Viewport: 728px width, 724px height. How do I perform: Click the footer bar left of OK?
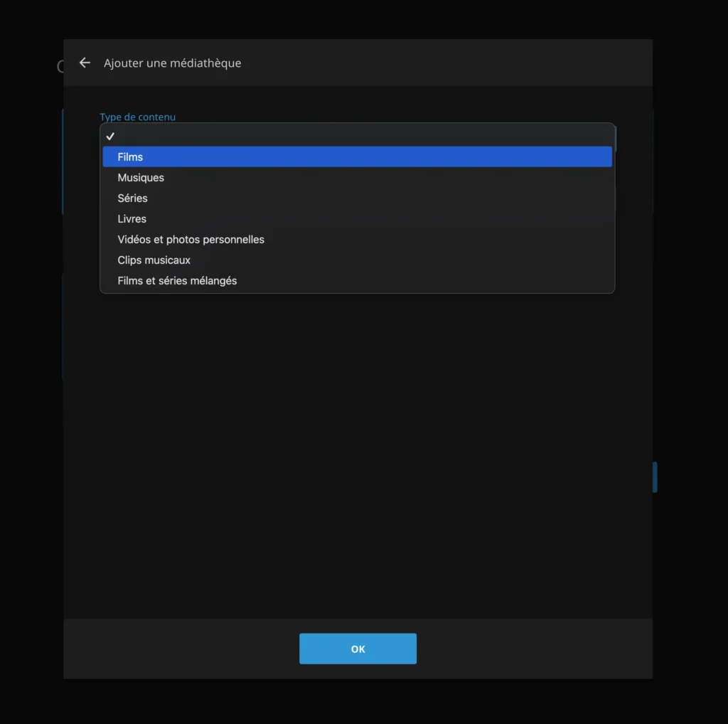click(178, 649)
